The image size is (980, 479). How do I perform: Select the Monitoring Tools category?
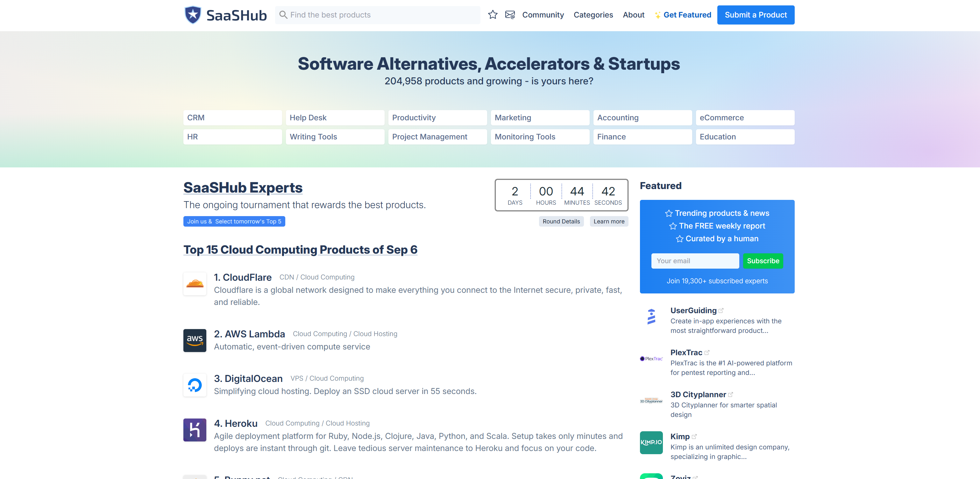click(540, 137)
